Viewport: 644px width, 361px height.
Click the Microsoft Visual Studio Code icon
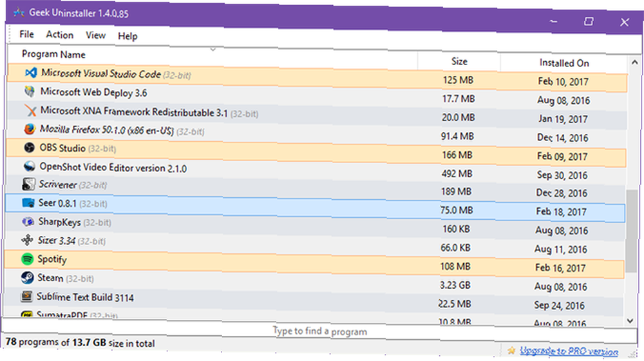point(31,73)
